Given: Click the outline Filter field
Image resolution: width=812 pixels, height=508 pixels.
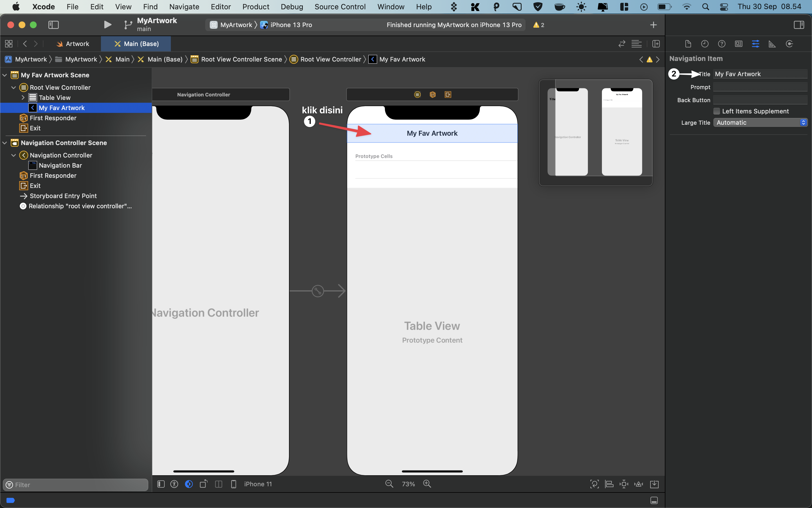Looking at the screenshot, I should pos(76,485).
